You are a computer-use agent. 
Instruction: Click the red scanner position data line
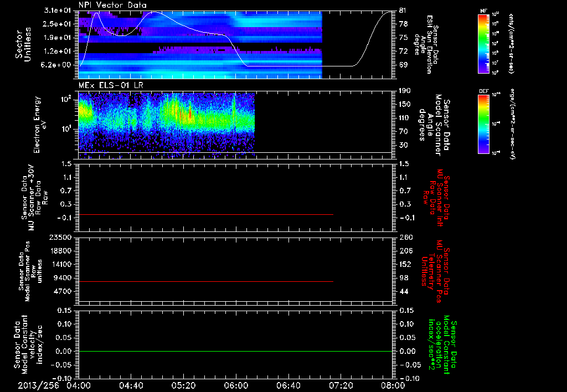pos(206,281)
